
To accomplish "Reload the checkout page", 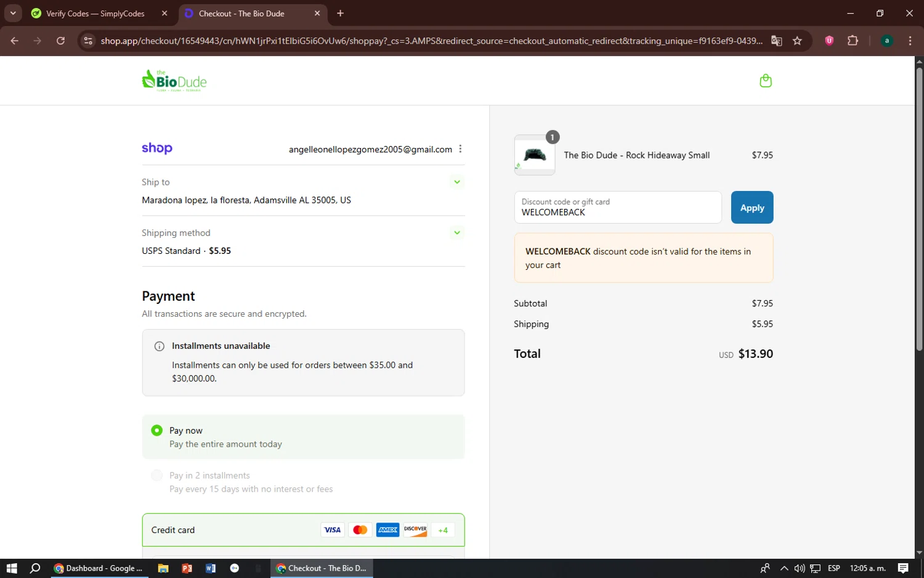I will pos(60,41).
